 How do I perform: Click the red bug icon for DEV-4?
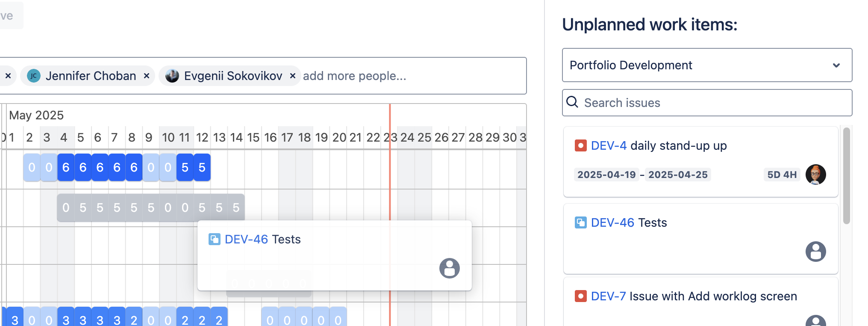click(580, 146)
